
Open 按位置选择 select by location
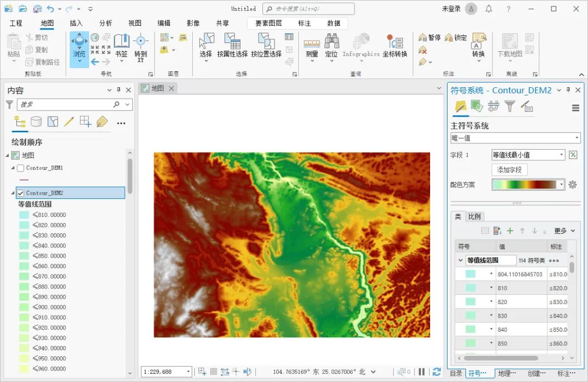[x=266, y=45]
